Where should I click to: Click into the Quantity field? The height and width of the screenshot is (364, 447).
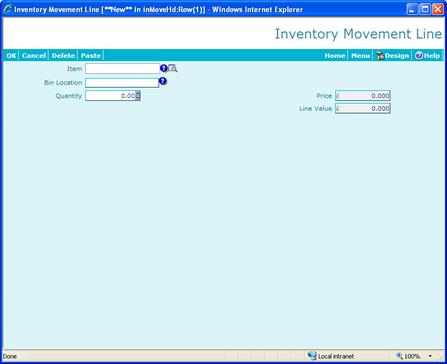click(x=110, y=96)
